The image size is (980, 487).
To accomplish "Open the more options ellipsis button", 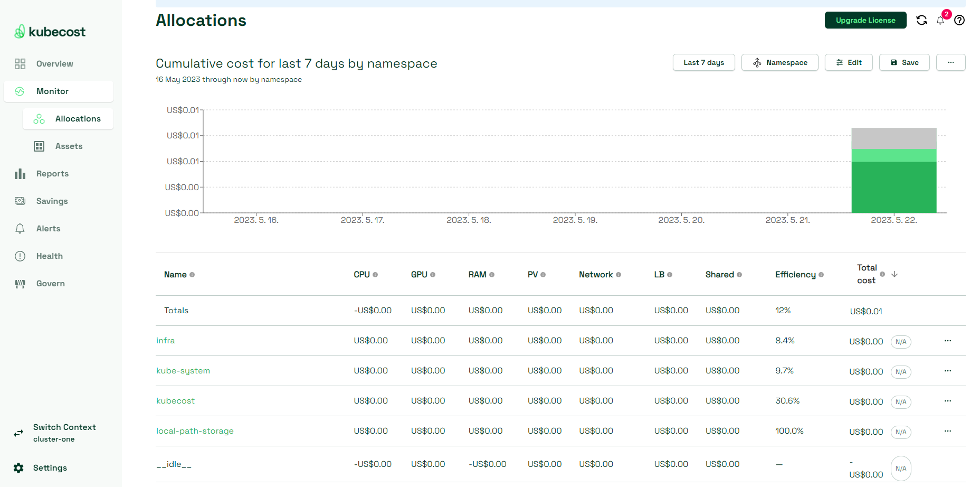I will coord(951,62).
